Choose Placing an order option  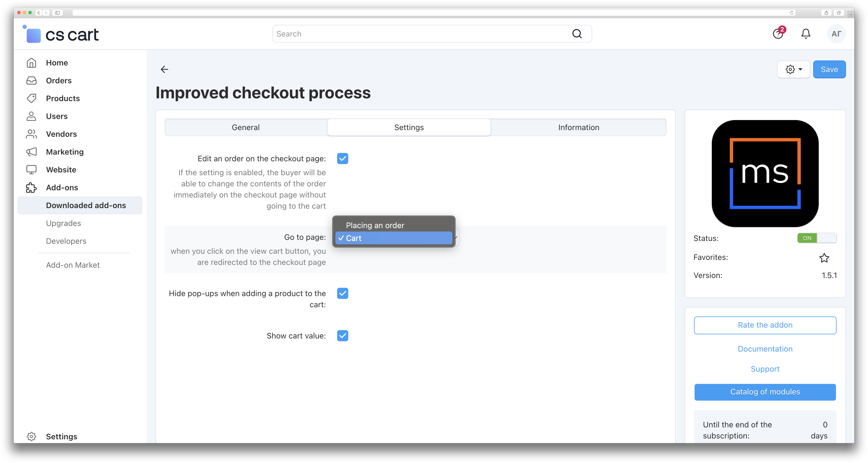[375, 225]
